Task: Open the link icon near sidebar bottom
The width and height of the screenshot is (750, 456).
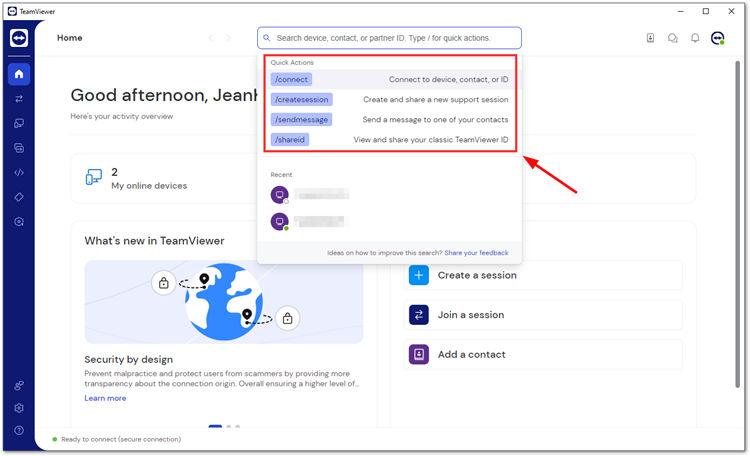Action: click(19, 385)
